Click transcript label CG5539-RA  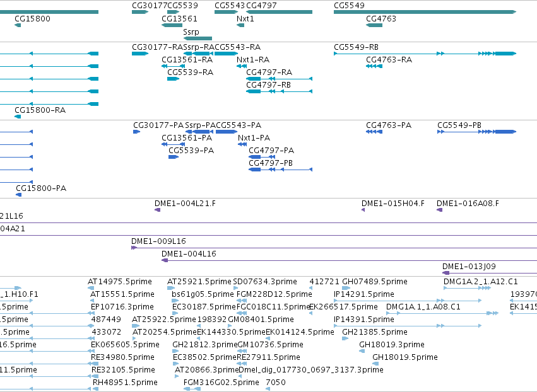coord(191,72)
